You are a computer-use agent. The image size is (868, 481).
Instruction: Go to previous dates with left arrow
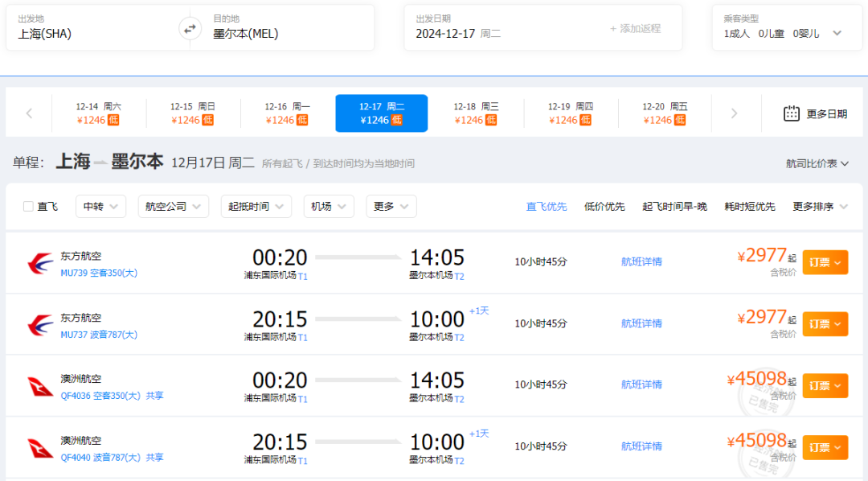pos(29,113)
